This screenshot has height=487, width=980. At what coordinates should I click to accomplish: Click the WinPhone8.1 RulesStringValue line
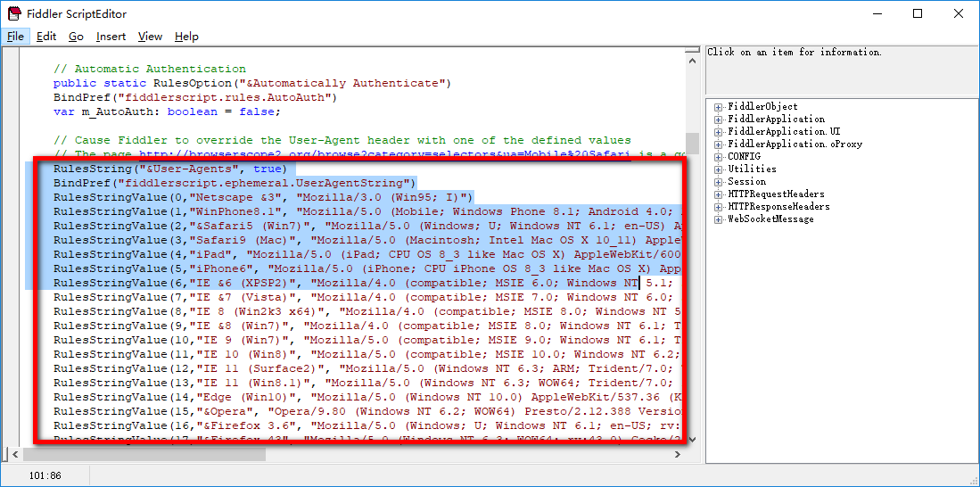pos(367,211)
